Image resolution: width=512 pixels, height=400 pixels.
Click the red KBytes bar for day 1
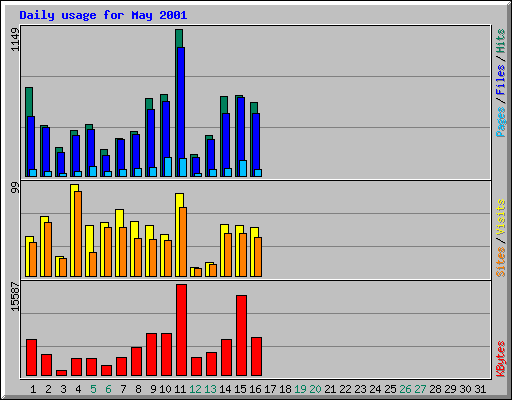pyautogui.click(x=31, y=358)
